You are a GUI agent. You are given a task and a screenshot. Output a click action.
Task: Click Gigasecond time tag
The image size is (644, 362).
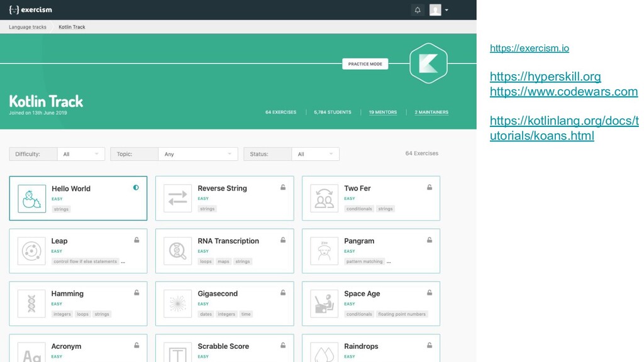tap(246, 314)
